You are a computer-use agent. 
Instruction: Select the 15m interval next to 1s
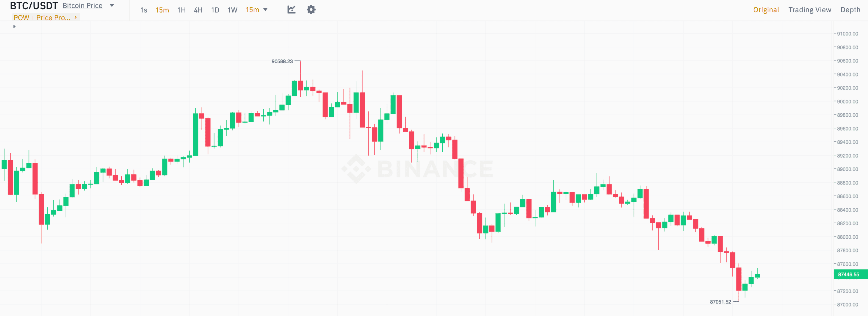point(162,10)
